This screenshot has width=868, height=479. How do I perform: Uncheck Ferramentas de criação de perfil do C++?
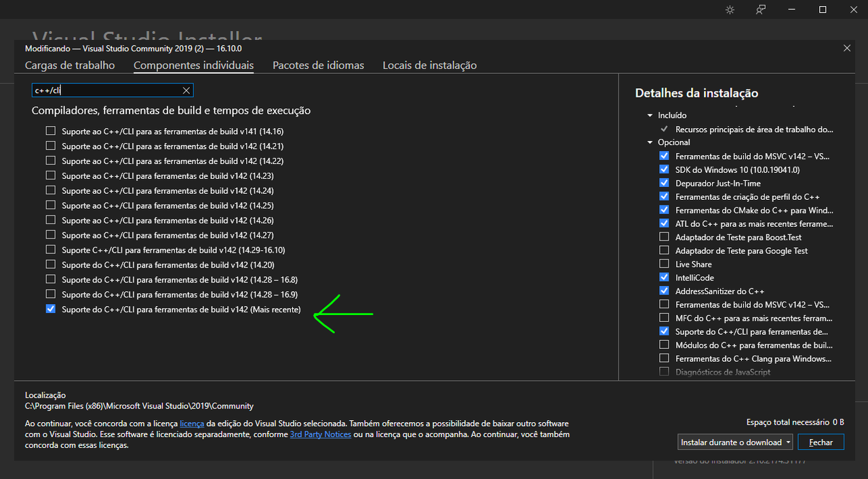pyautogui.click(x=664, y=196)
